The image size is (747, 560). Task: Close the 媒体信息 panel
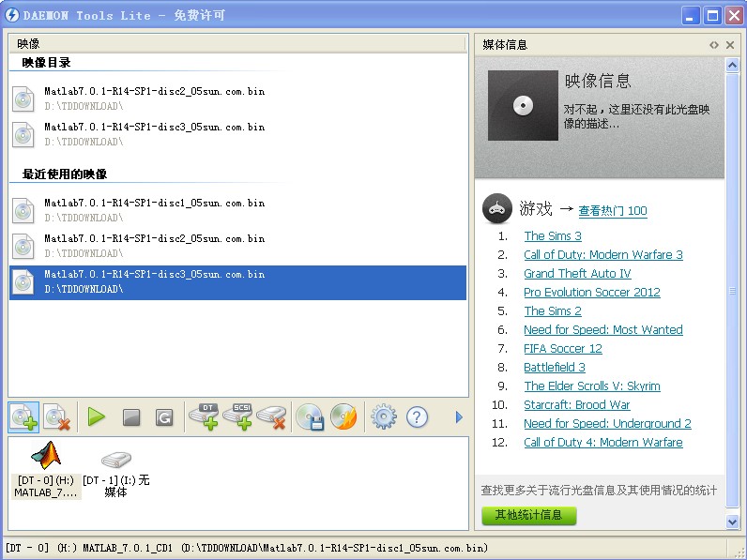730,44
